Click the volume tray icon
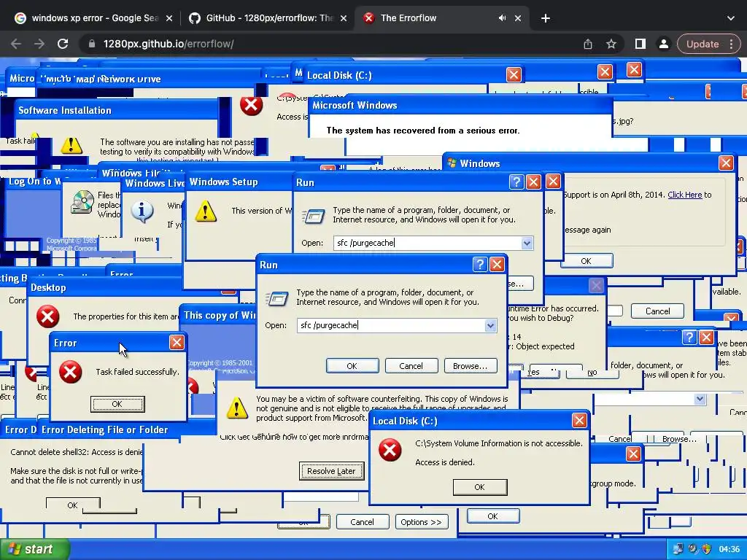Image resolution: width=747 pixels, height=560 pixels. 693,549
